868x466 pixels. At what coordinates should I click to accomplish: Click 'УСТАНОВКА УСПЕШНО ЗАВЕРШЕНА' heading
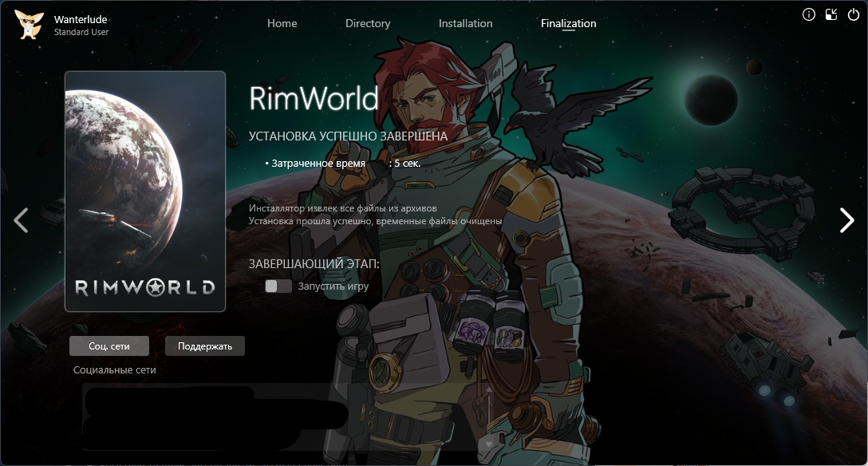click(348, 136)
